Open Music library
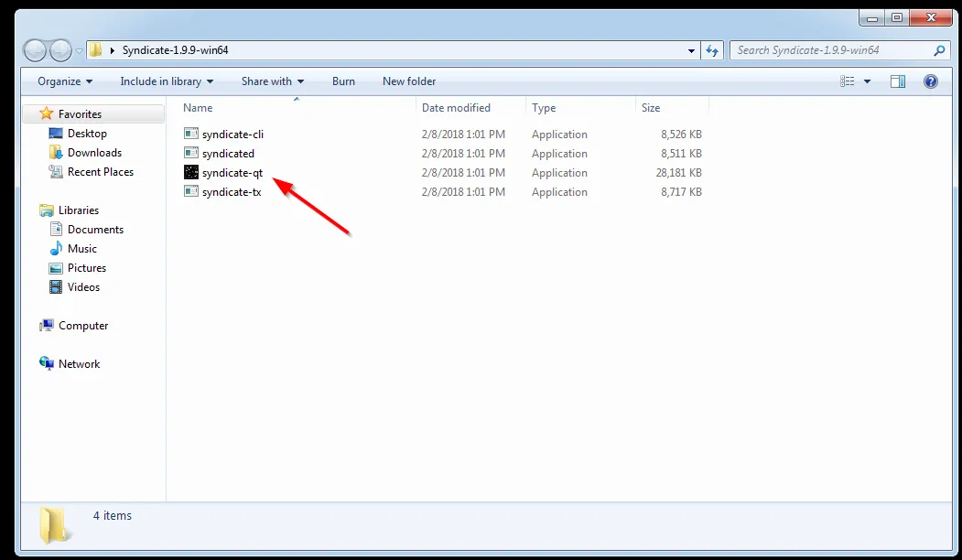This screenshot has height=560, width=962. 82,248
